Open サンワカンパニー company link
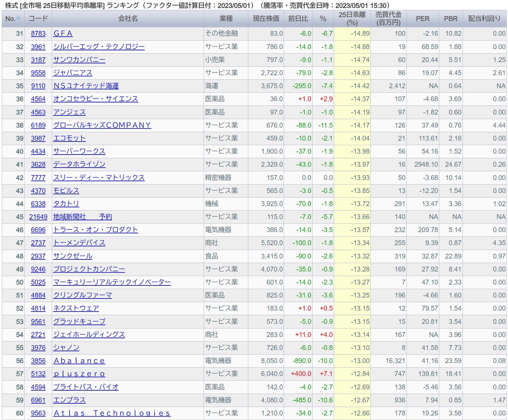Viewport: 508px width, 420px height. pyautogui.click(x=79, y=60)
